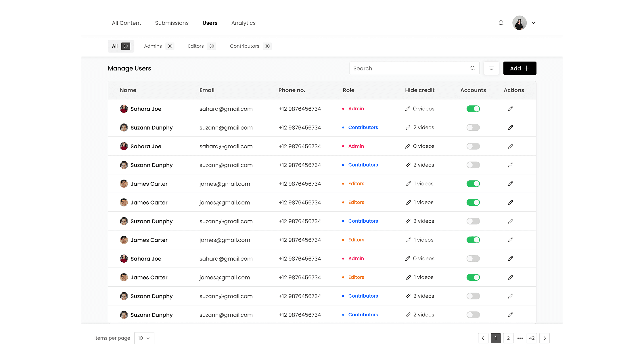Click the pagination ellipsis

[x=520, y=338]
